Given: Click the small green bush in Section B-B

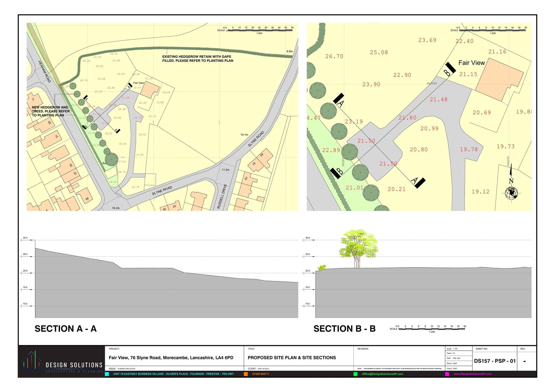Looking at the screenshot, I should click(322, 267).
